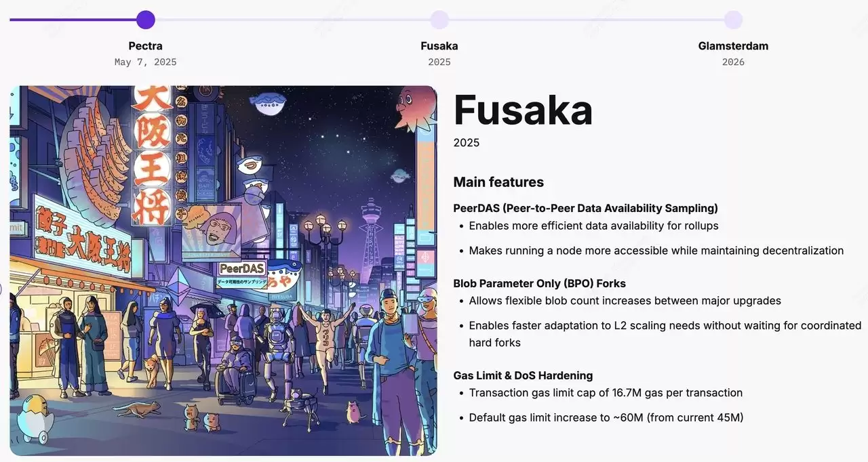Select the Glamsterdam milestone dot
868x462 pixels.
coord(733,20)
